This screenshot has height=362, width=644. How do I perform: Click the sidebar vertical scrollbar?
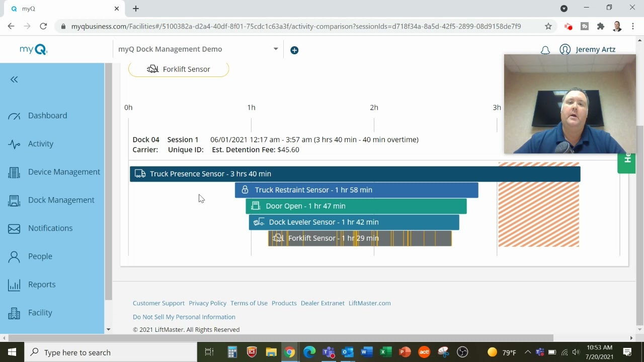coord(108,182)
